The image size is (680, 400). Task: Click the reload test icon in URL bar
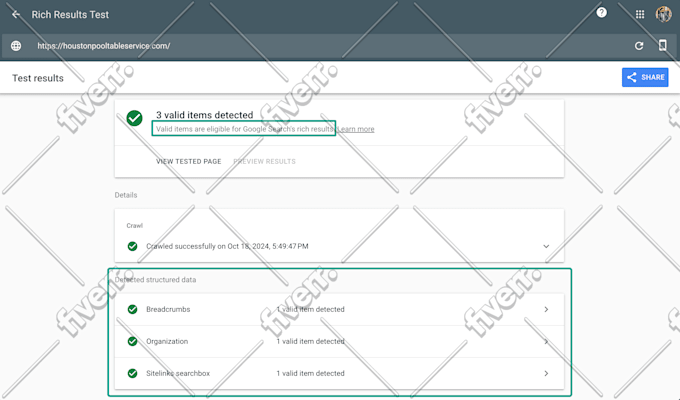click(639, 46)
